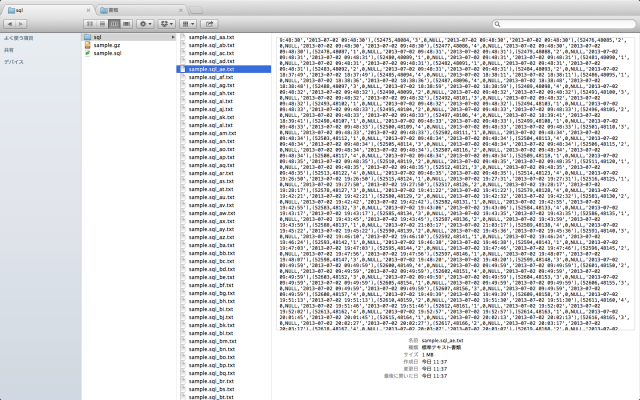The image size is (640, 400).
Task: Click the よく使う項目 sidebar heading
Action: point(18,38)
